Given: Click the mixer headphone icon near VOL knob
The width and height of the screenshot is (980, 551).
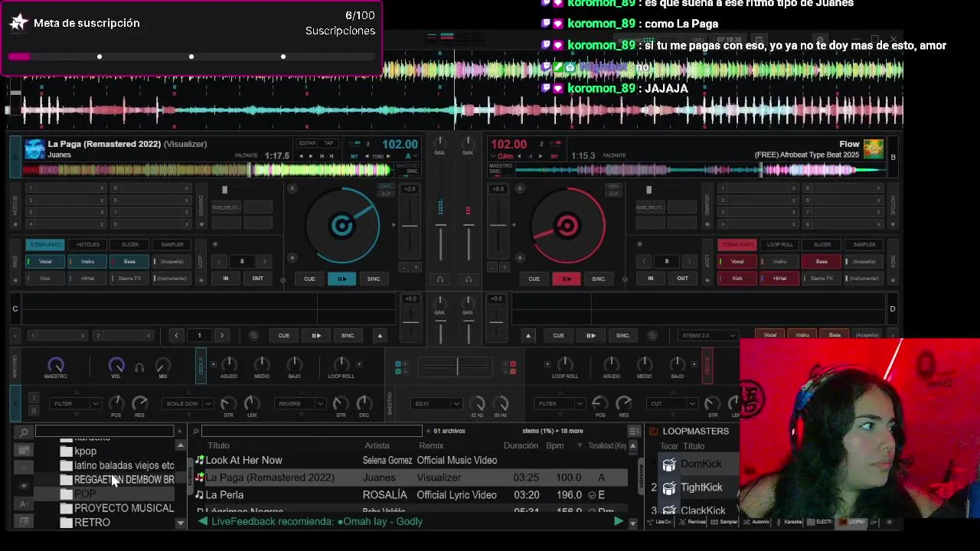Looking at the screenshot, I should click(139, 367).
